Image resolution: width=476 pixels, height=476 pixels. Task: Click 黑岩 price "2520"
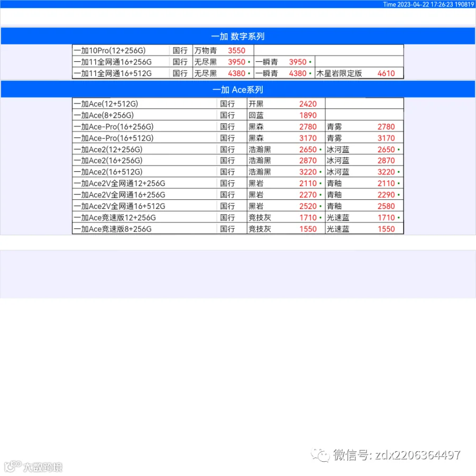pyautogui.click(x=308, y=206)
